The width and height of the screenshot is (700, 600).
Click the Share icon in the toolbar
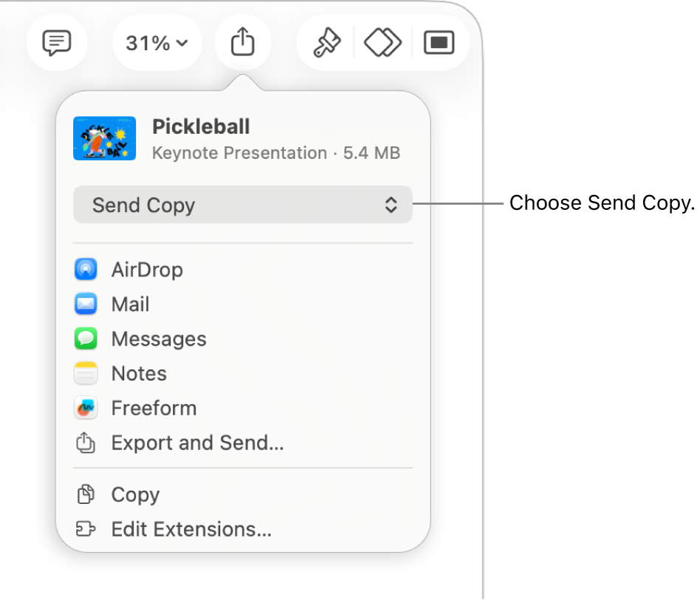tap(243, 42)
